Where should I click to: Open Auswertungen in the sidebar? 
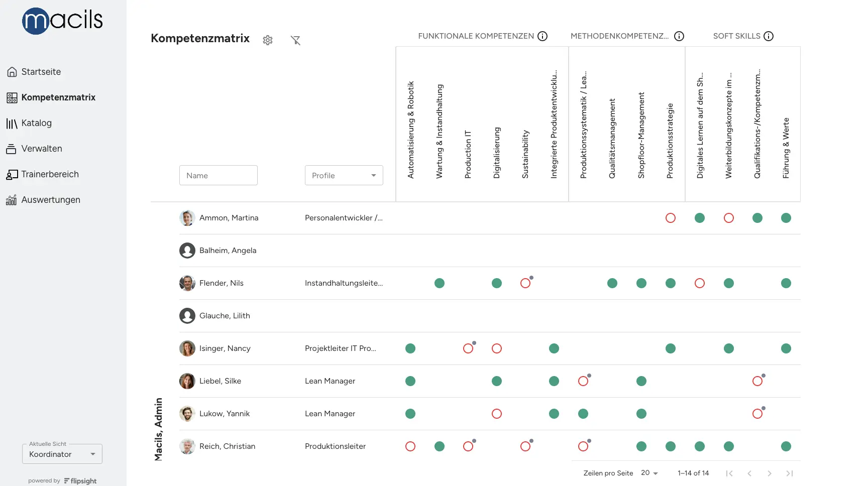click(50, 200)
